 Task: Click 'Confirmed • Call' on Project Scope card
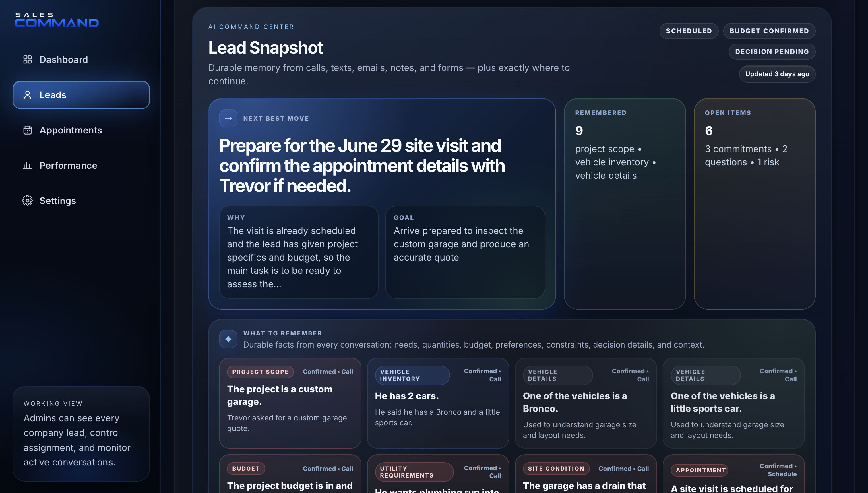(328, 371)
